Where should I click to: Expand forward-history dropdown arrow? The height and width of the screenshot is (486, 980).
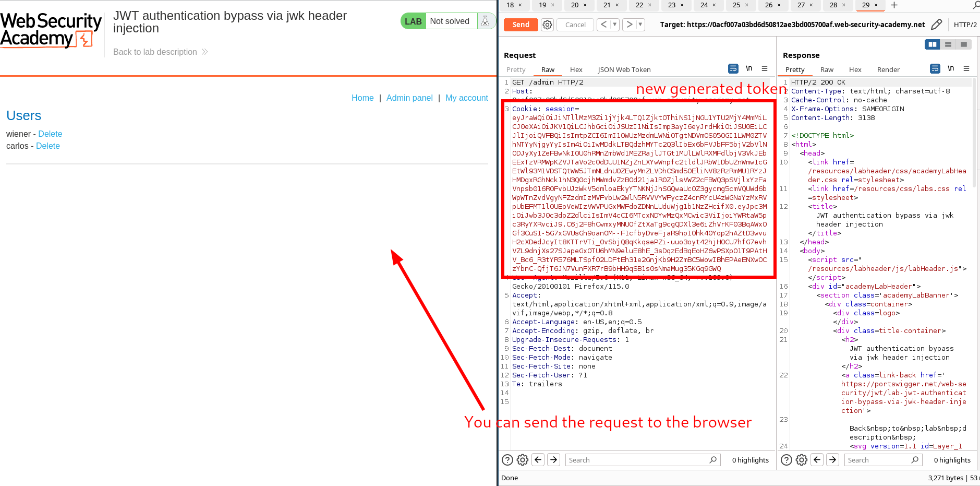click(640, 25)
